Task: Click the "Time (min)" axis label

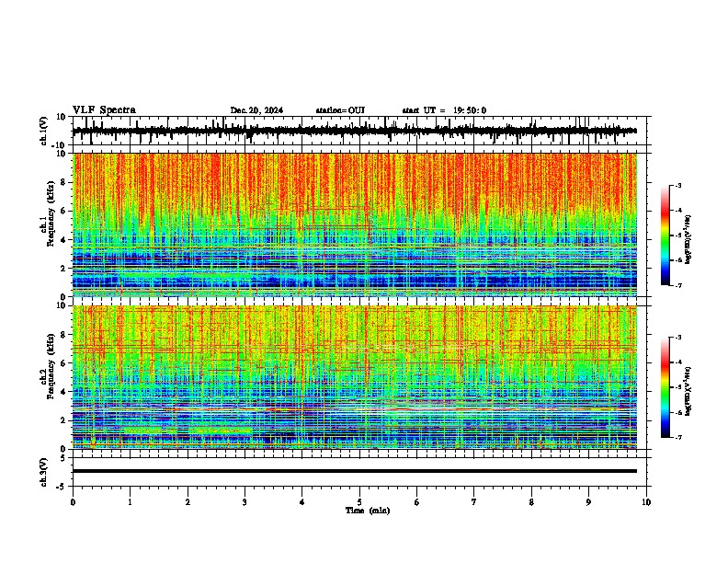Action: pyautogui.click(x=368, y=511)
